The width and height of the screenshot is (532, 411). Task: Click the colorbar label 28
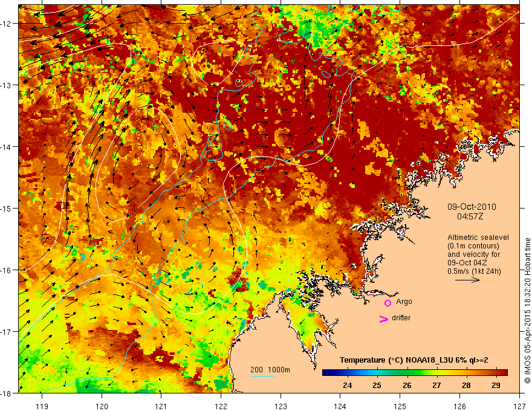coord(466,385)
